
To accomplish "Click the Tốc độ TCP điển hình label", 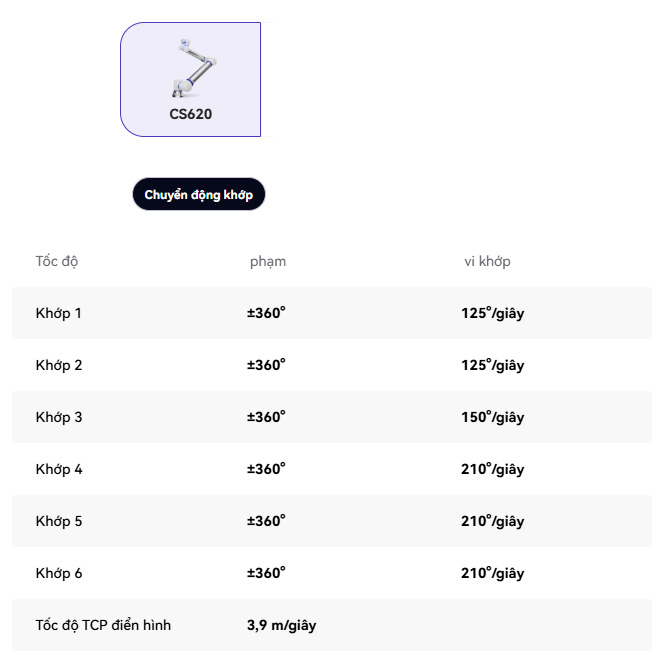I will tap(103, 625).
